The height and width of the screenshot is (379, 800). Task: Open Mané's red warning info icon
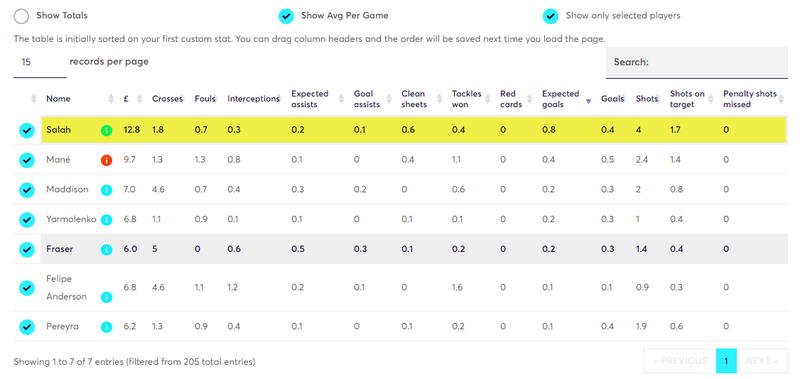pyautogui.click(x=106, y=160)
